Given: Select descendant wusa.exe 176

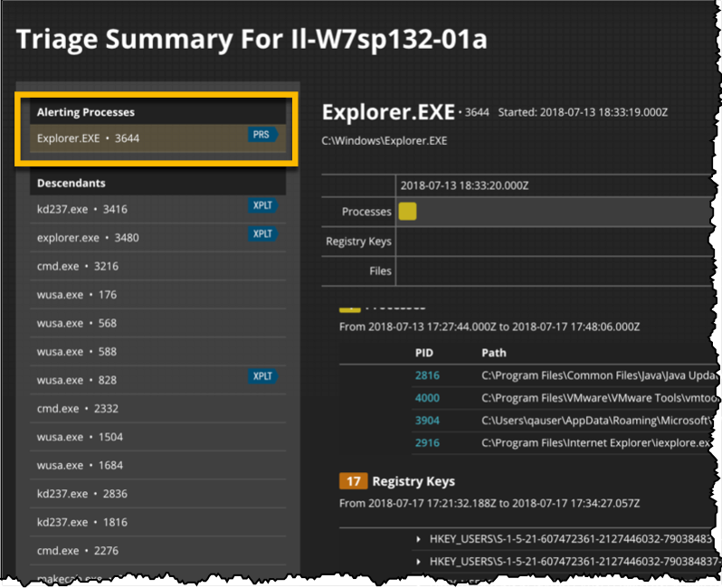Looking at the screenshot, I should tap(157, 295).
